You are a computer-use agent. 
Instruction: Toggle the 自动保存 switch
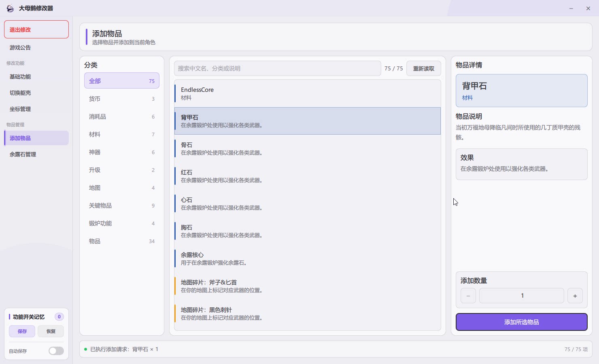tap(56, 351)
